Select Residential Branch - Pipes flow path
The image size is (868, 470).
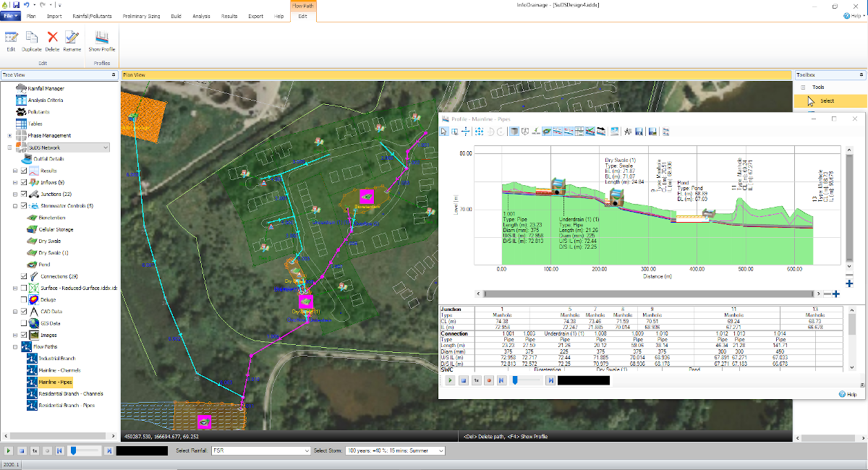tap(67, 406)
